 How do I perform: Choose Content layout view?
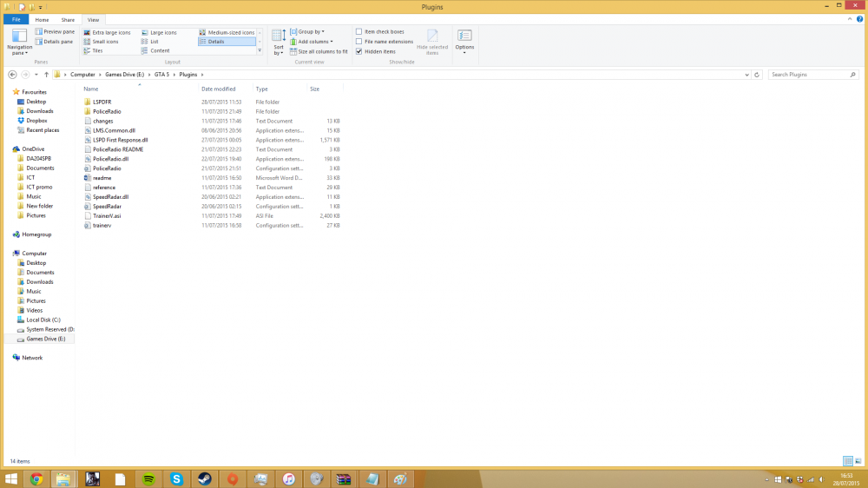155,50
